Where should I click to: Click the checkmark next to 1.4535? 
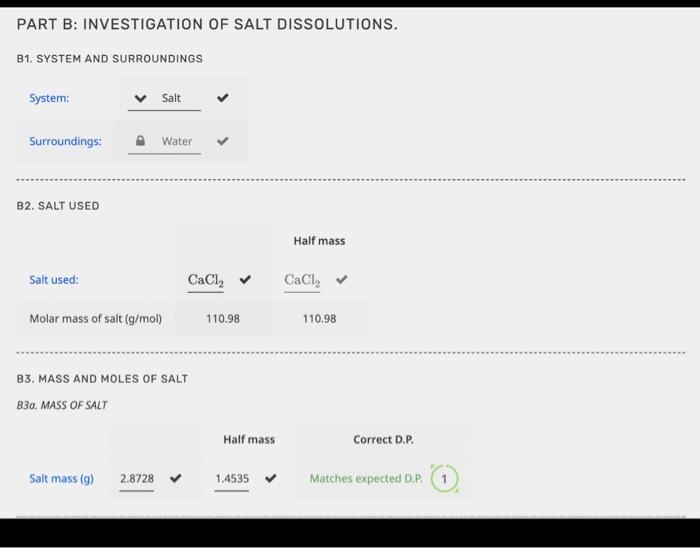coord(271,478)
